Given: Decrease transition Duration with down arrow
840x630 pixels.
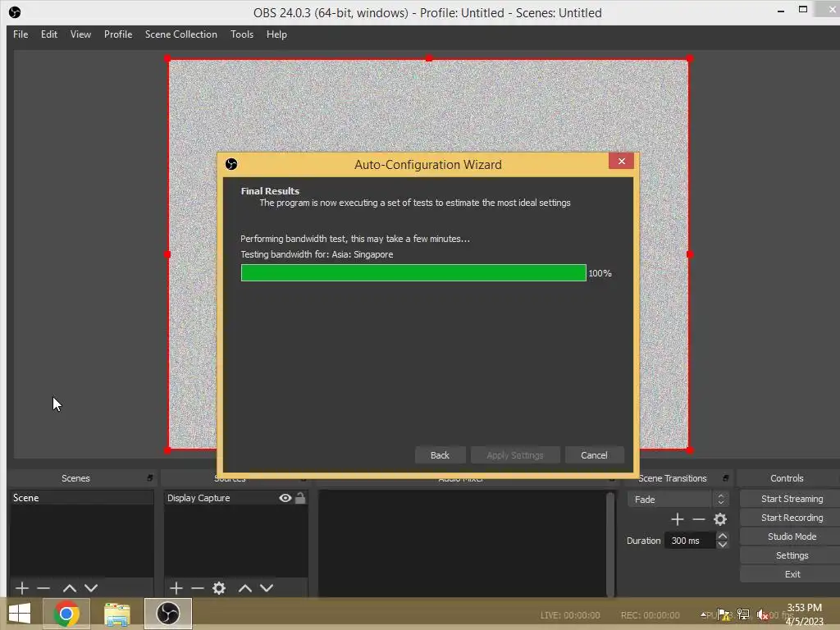Looking at the screenshot, I should click(x=722, y=545).
